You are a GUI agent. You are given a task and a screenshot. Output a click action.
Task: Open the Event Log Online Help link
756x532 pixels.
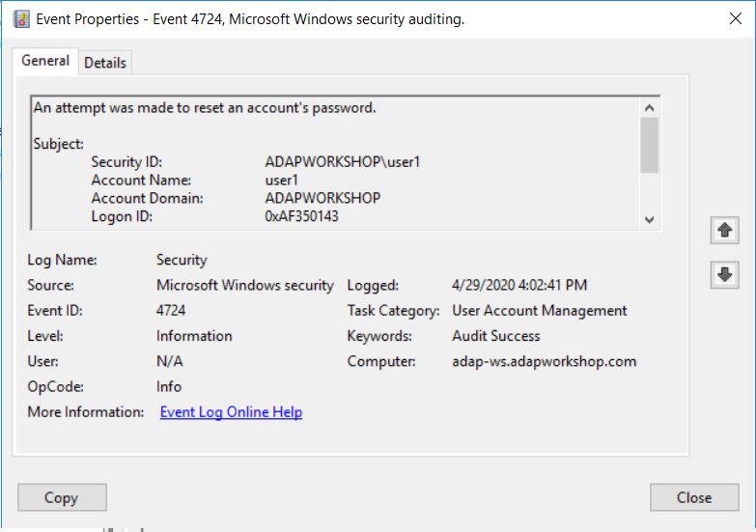point(231,412)
